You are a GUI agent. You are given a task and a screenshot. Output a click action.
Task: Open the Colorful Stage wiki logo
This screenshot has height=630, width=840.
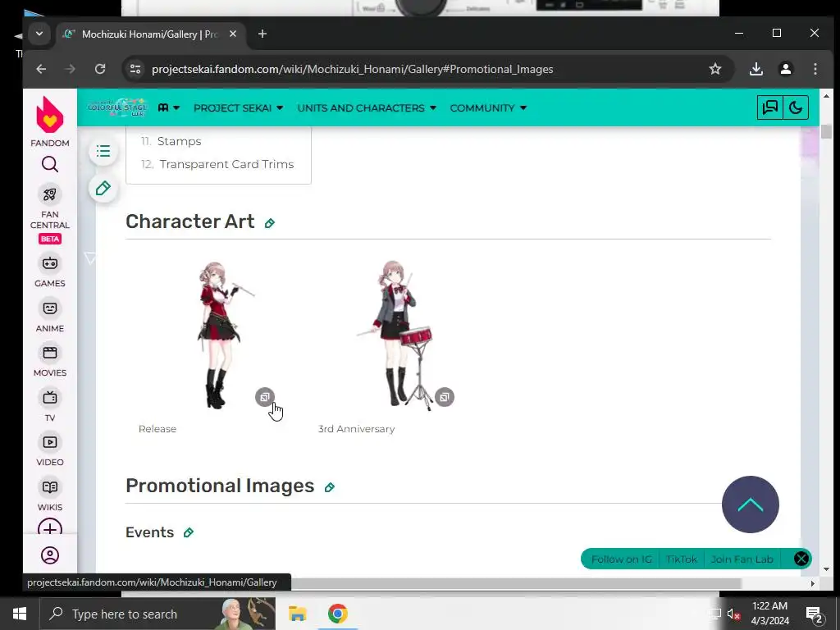117,107
